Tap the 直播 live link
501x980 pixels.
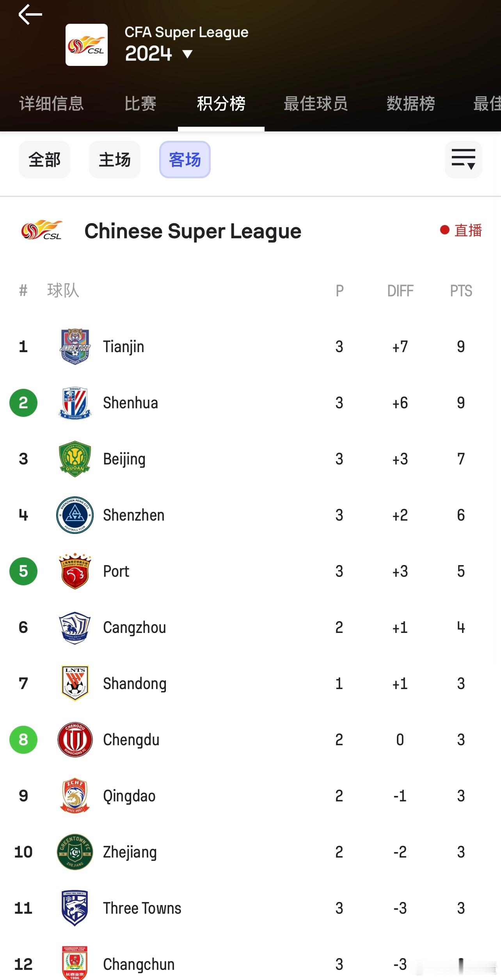(461, 230)
